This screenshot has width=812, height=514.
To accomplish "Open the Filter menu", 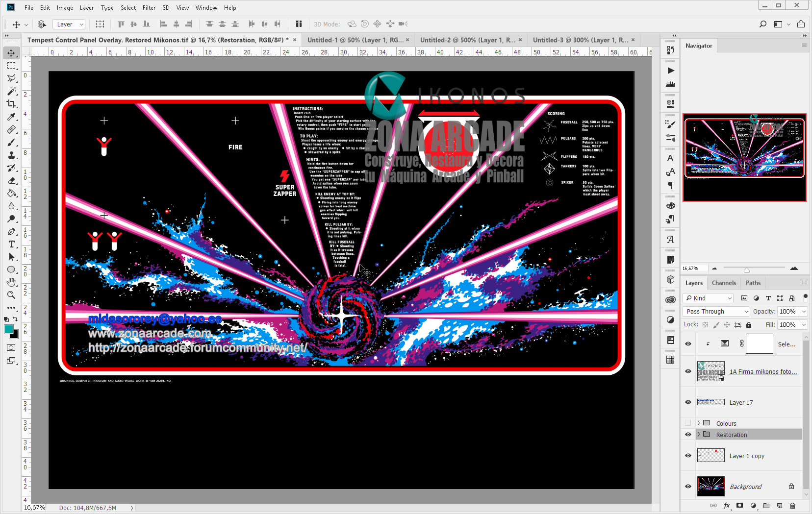I will (149, 7).
